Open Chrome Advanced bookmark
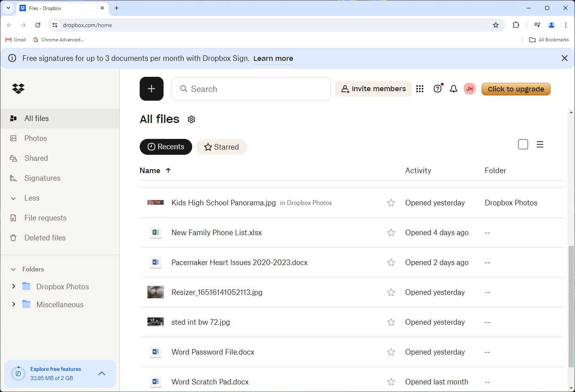 (58, 40)
